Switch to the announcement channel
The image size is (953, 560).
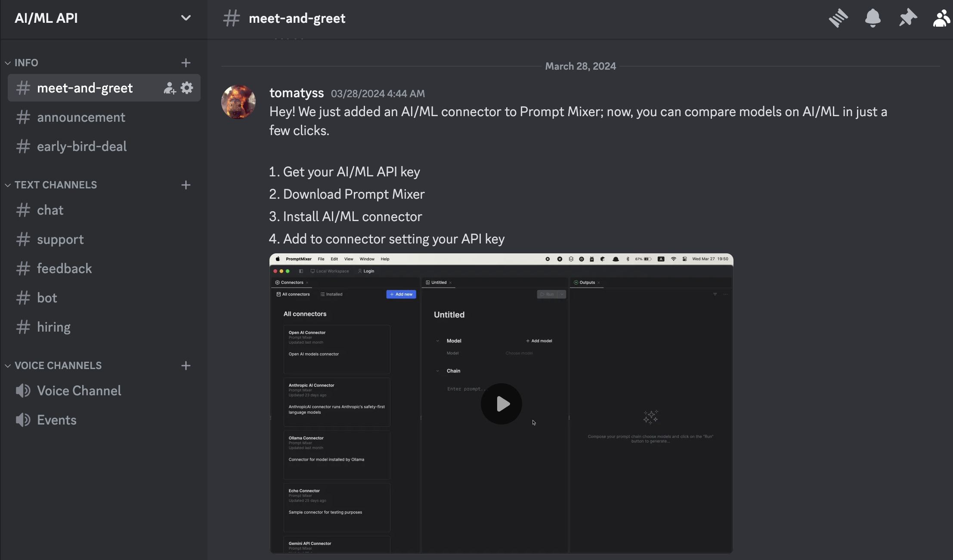pyautogui.click(x=81, y=117)
